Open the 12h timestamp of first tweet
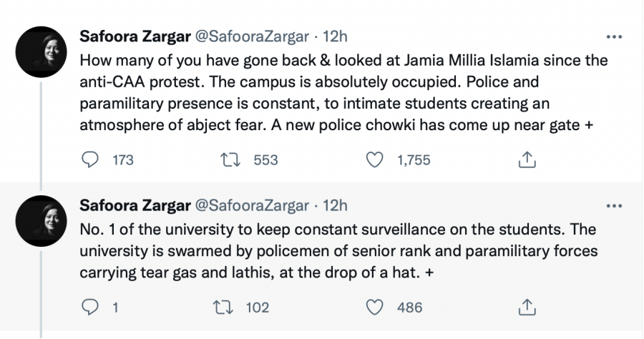The width and height of the screenshot is (644, 339). point(335,37)
